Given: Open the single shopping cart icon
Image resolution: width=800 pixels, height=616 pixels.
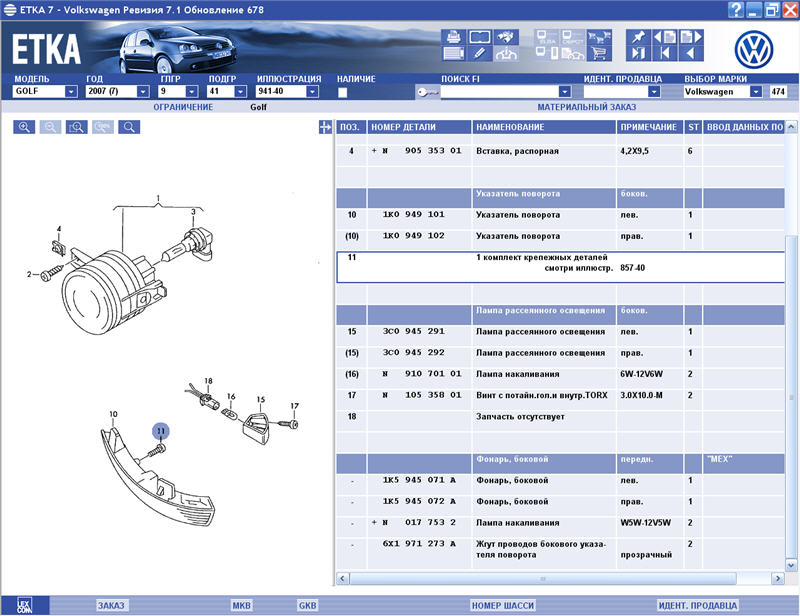Looking at the screenshot, I should pos(599,53).
